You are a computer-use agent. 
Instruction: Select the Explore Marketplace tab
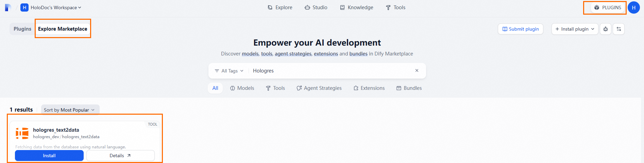(63, 29)
